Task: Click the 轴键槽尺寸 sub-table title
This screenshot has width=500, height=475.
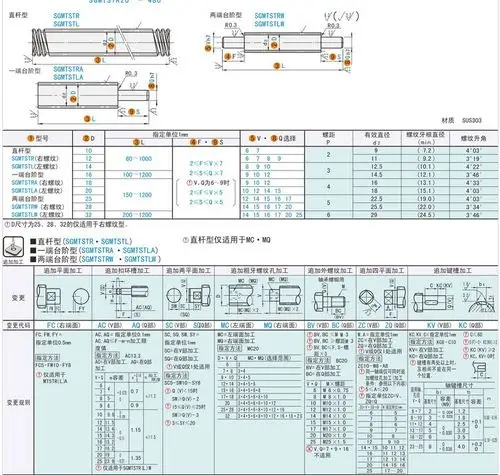Action: 459,385
